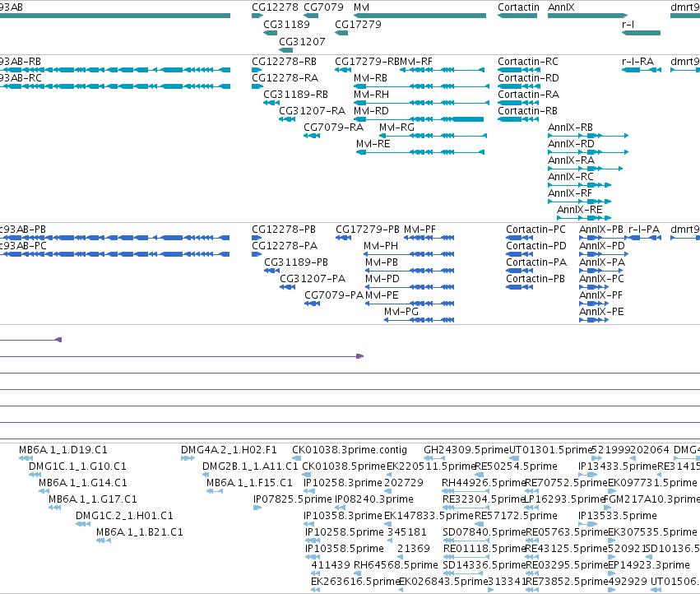Click transcript AnnIX-RA
The height and width of the screenshot is (594, 700).
coord(571,160)
